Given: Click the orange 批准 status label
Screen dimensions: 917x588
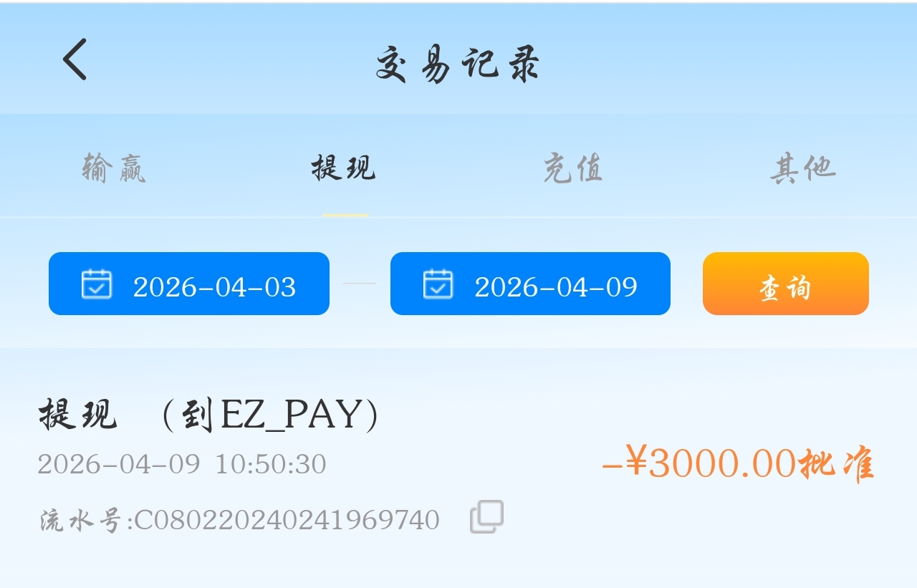Looking at the screenshot, I should [835, 464].
